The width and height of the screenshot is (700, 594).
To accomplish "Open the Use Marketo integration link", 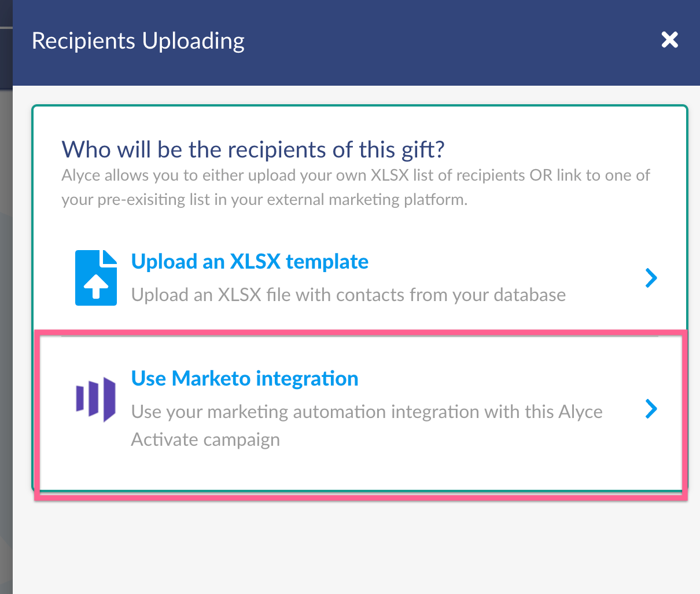I will [245, 379].
